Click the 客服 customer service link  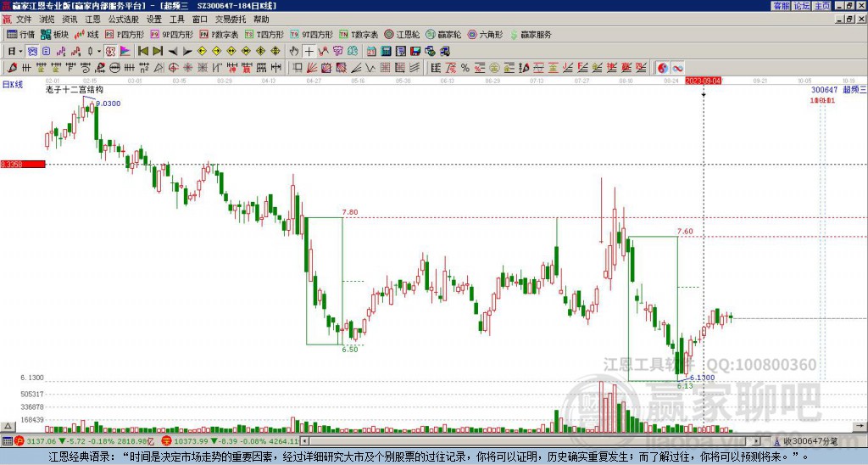point(780,6)
